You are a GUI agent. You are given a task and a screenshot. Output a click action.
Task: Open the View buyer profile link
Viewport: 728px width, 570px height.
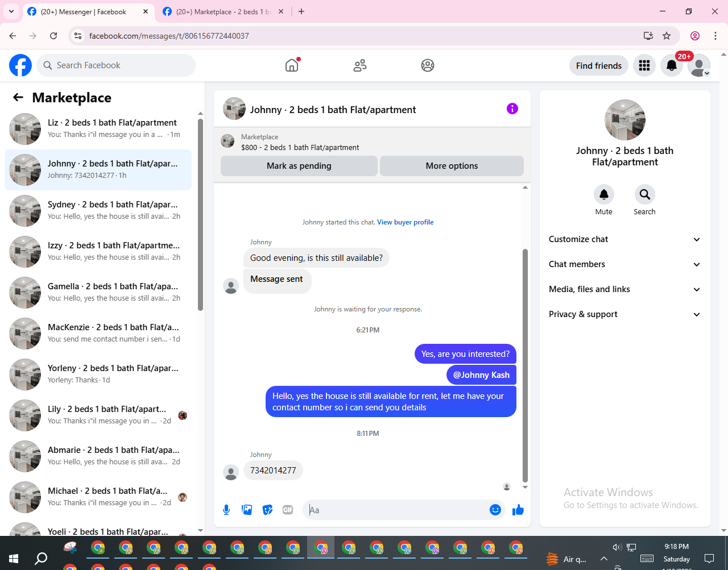coord(406,222)
